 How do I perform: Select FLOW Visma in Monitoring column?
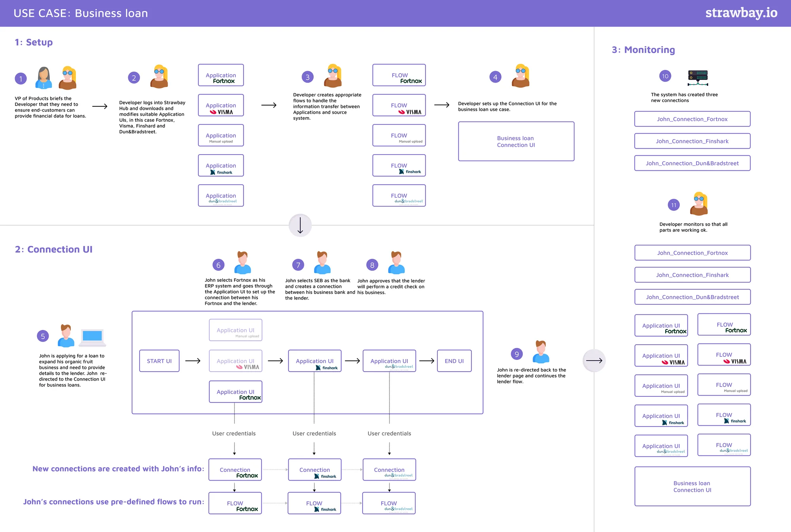click(724, 355)
